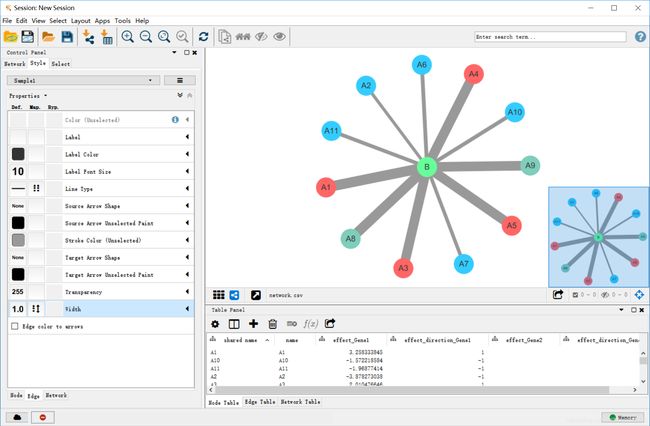Expand the Transparency property row
Viewport: 650px width, 426px height.
pos(187,292)
